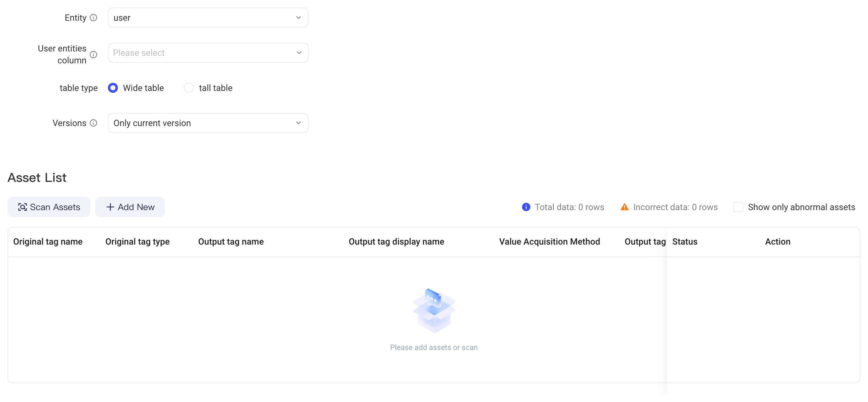Expand the Versions dropdown

tap(208, 123)
